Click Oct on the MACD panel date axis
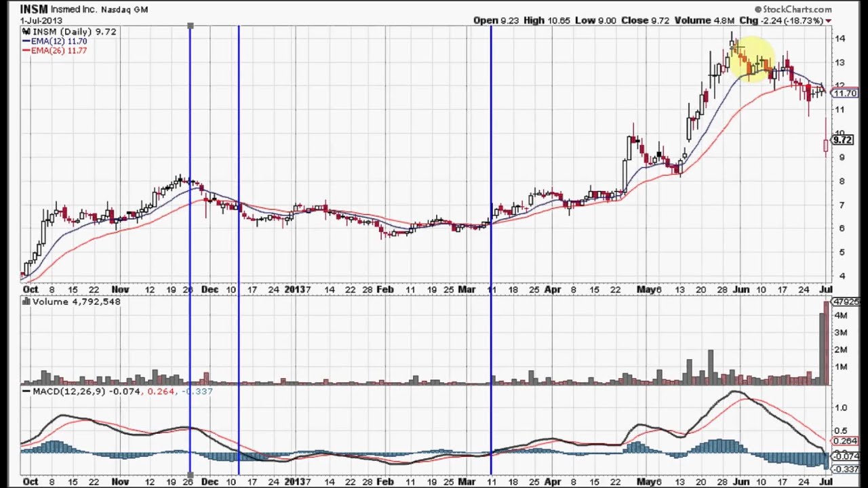The image size is (868, 488). pyautogui.click(x=31, y=481)
